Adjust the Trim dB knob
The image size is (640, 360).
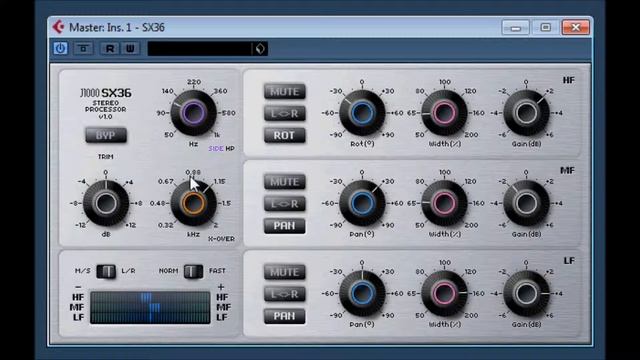[x=106, y=203]
